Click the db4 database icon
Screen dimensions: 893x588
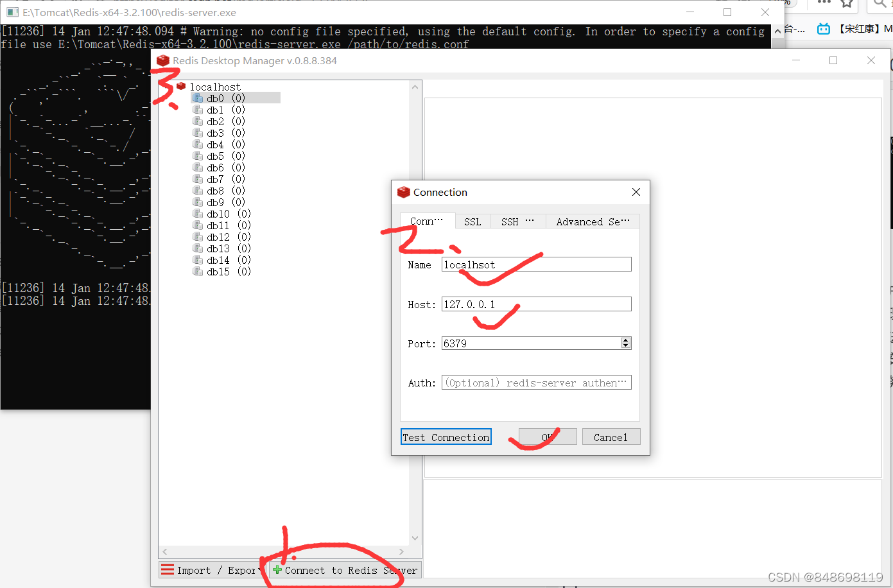point(198,144)
